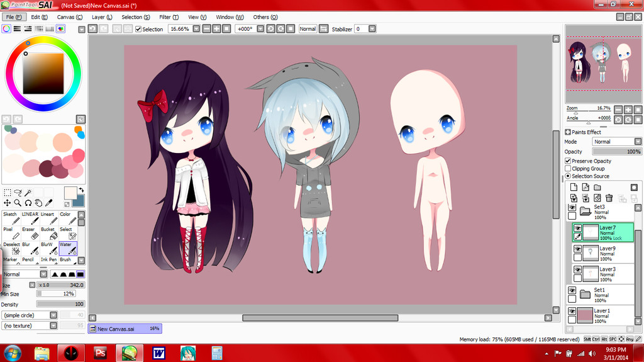Click the flip canvas horizontally icon
This screenshot has width=644, height=362.
(324, 29)
